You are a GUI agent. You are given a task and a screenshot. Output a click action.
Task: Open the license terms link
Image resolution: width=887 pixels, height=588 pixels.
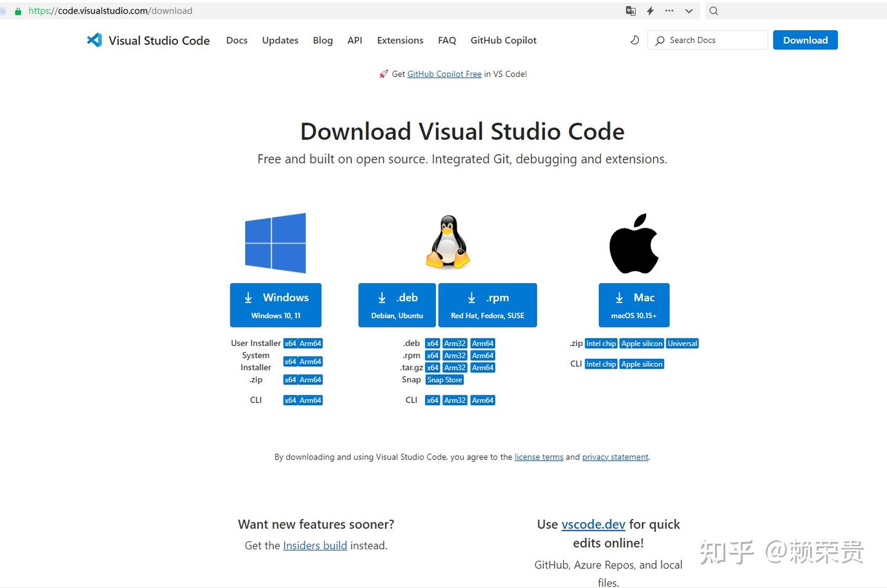(539, 456)
